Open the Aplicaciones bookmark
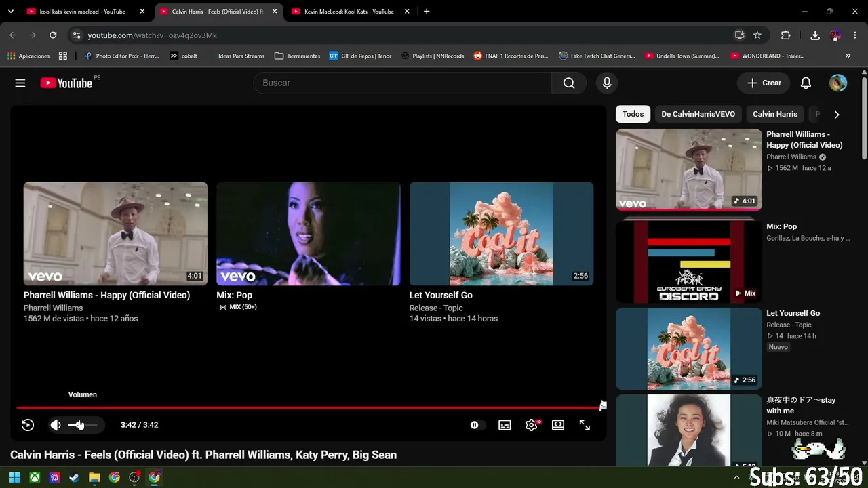Image resolution: width=868 pixels, height=488 pixels. tap(28, 56)
